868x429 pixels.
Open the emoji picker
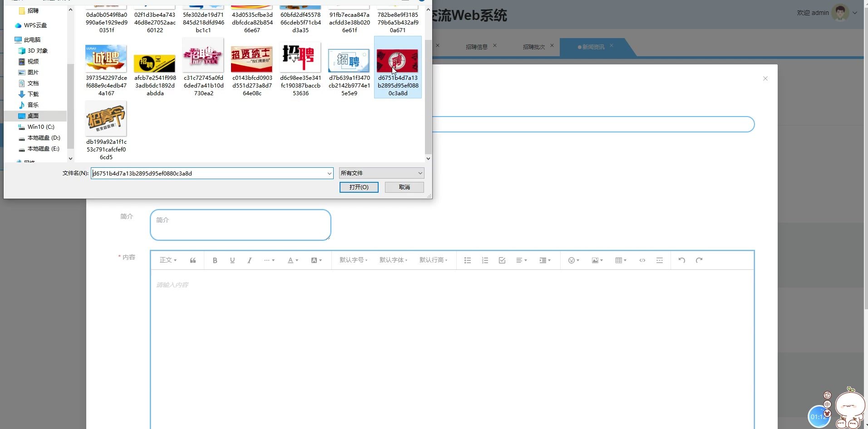(574, 260)
